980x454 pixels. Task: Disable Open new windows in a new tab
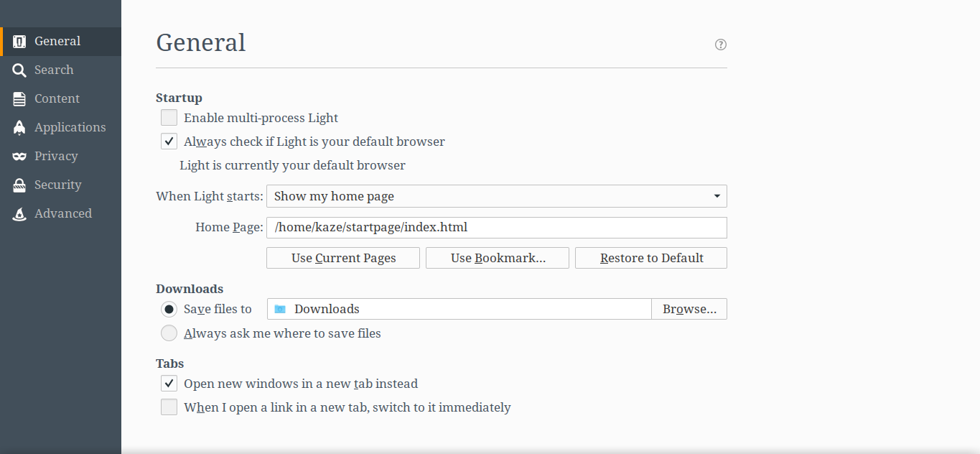(169, 384)
